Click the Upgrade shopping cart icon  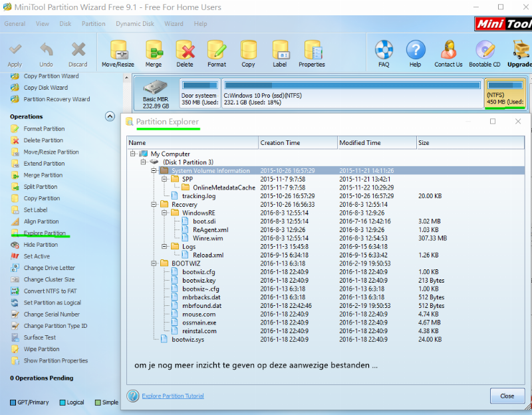coord(521,49)
